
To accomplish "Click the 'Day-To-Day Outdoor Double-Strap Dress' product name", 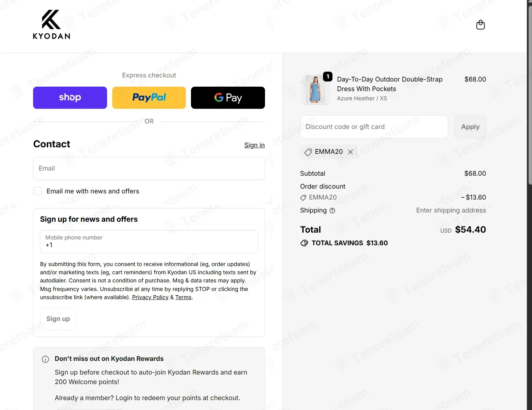I will (x=390, y=84).
